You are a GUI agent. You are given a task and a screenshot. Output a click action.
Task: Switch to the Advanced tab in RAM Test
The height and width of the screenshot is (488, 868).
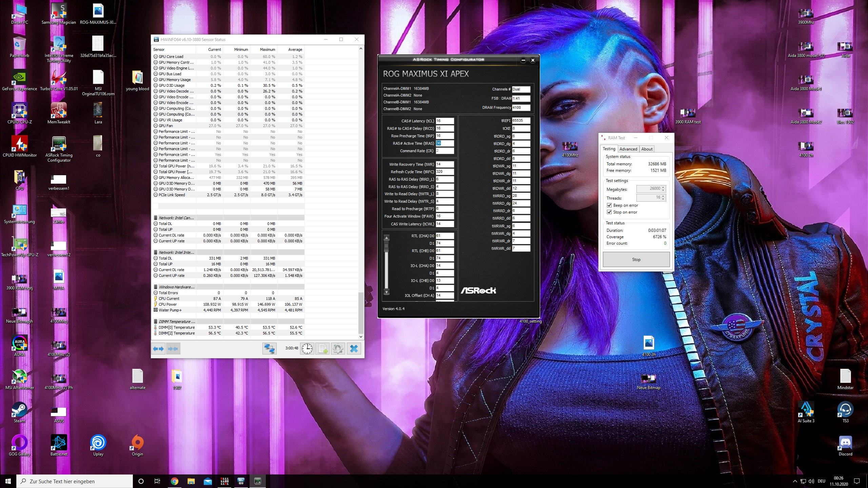pos(628,149)
